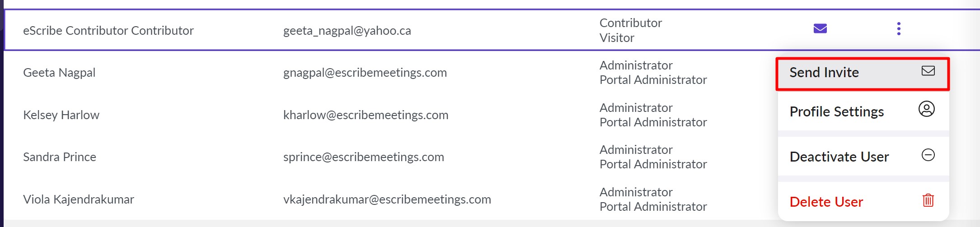Open the three-dot menu for eScribe Contributor
This screenshot has height=227, width=980.
coord(899,28)
